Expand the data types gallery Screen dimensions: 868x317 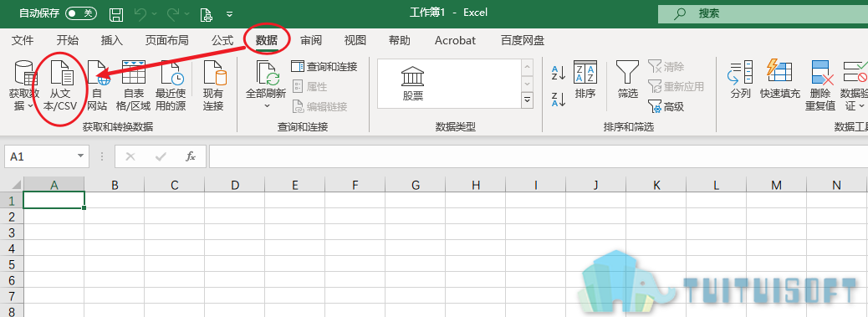coord(527,100)
